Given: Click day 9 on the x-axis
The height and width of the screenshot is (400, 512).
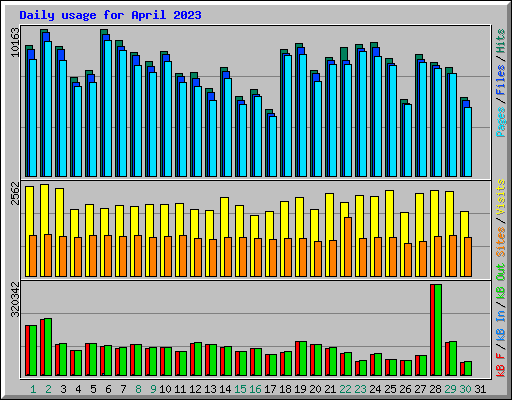Looking at the screenshot, I should tap(153, 389).
